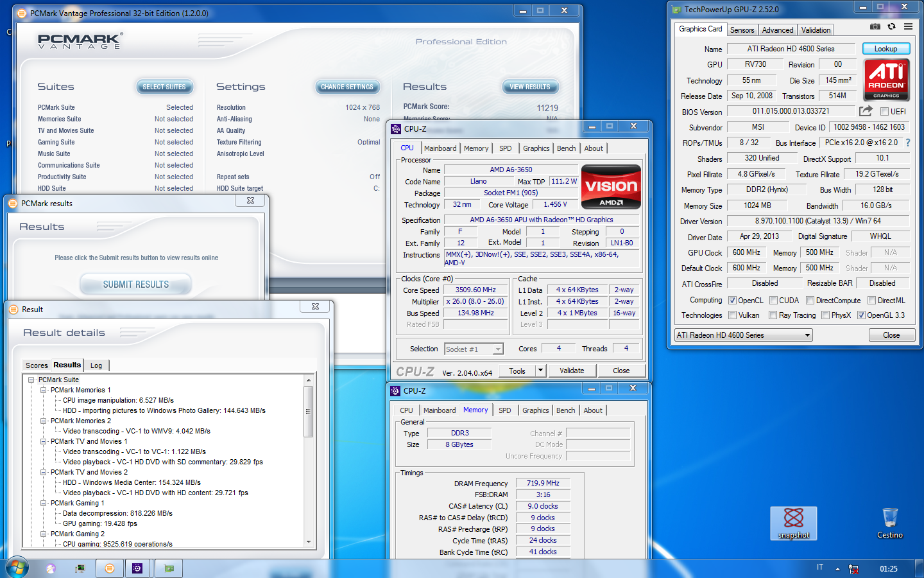Open the snapshot desktop icon
This screenshot has height=578, width=924.
coord(794,523)
